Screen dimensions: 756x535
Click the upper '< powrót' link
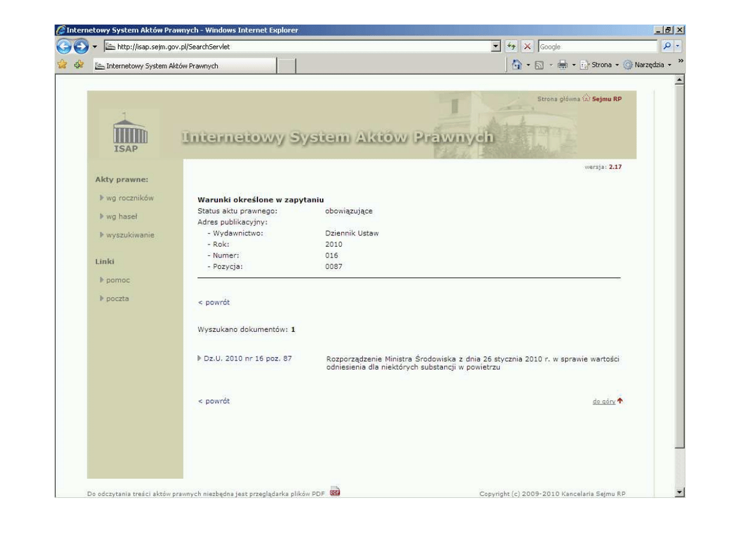click(214, 303)
